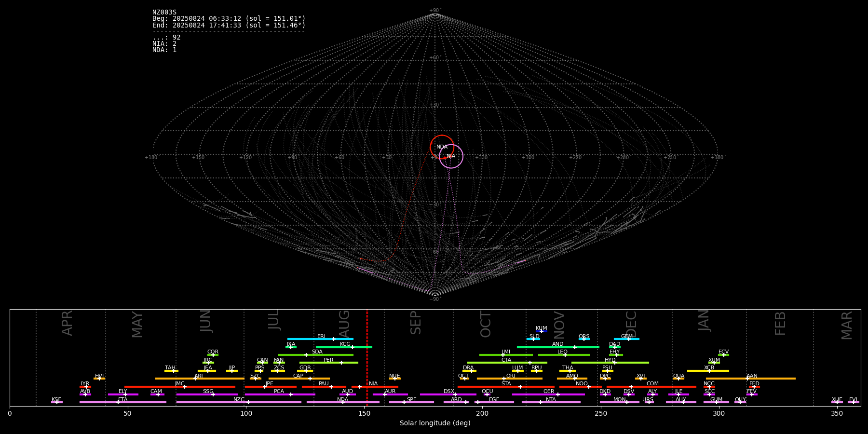Screen dimensions: 868x434
Task: Click the NIA label in the timeline
Action: [373, 384]
